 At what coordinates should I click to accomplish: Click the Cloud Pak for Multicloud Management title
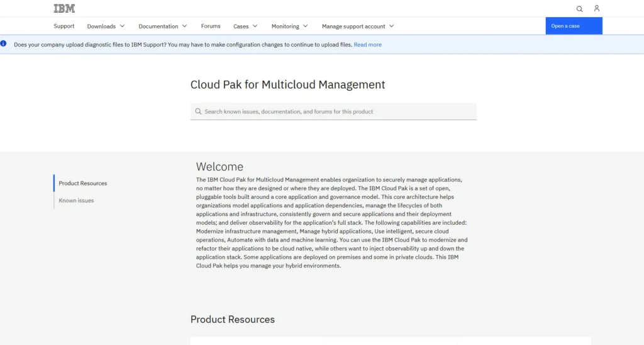coord(287,84)
